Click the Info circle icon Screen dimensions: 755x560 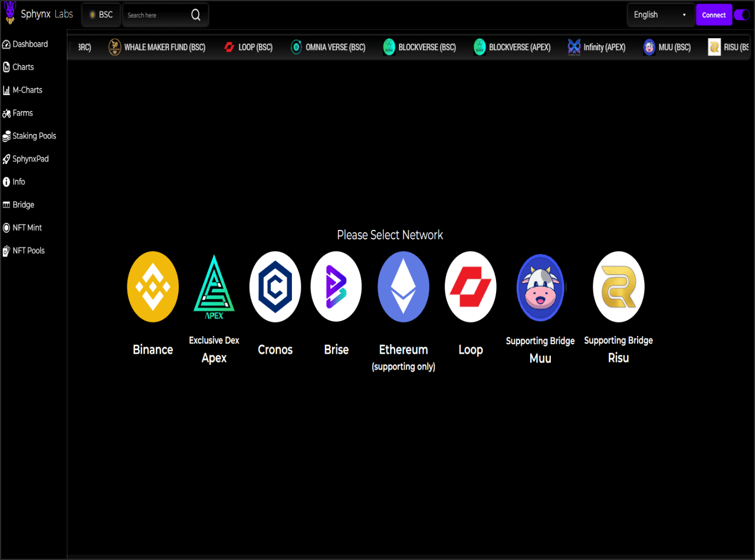6,182
